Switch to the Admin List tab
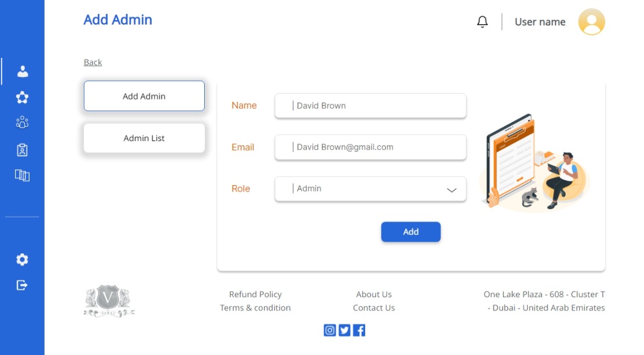 144,138
